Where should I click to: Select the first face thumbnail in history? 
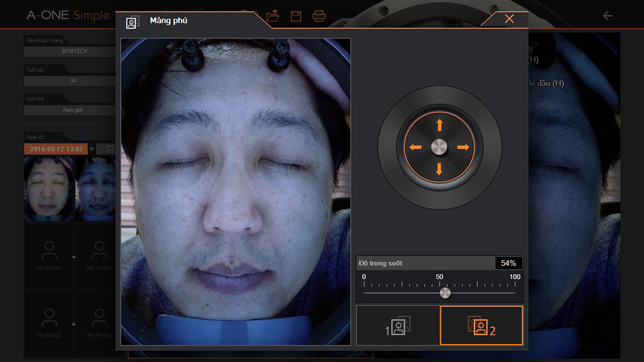(x=49, y=188)
